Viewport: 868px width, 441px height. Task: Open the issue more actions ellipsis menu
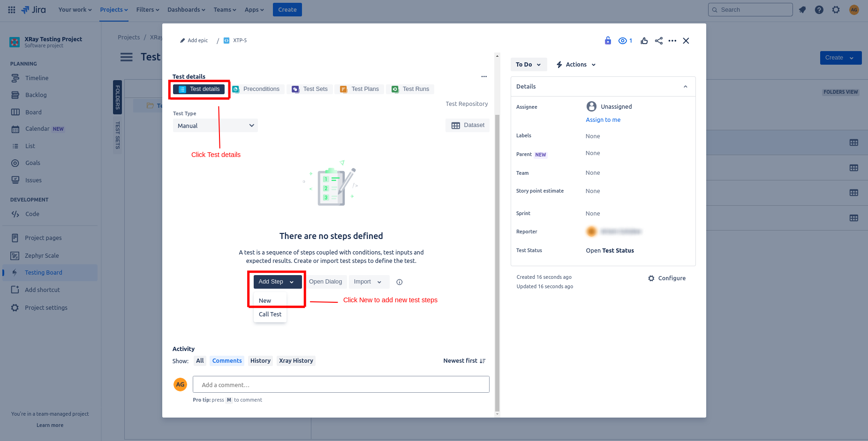pos(672,41)
